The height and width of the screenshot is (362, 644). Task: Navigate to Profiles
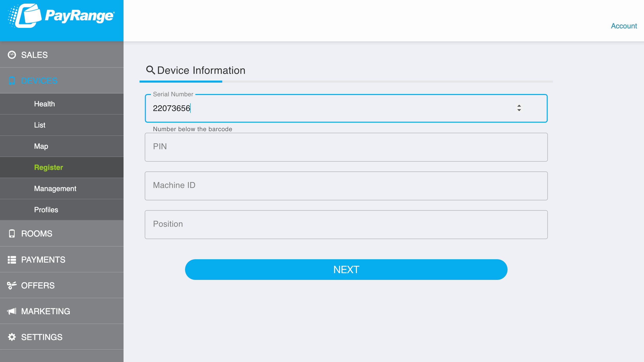(46, 210)
